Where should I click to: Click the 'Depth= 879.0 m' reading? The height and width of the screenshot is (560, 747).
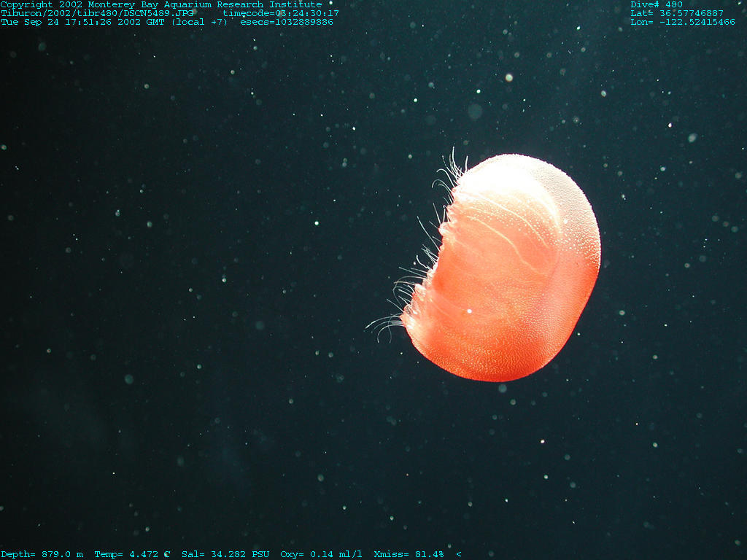(42, 554)
